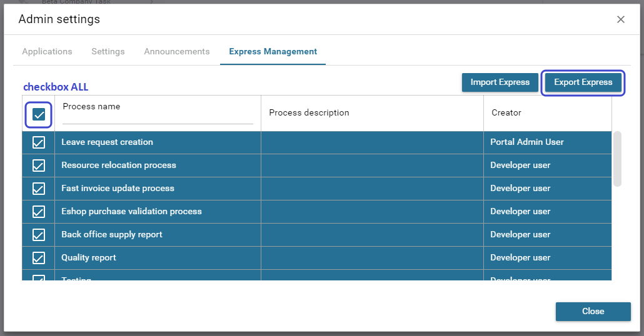The height and width of the screenshot is (336, 644).
Task: Switch to the Applications tab
Action: pos(47,51)
